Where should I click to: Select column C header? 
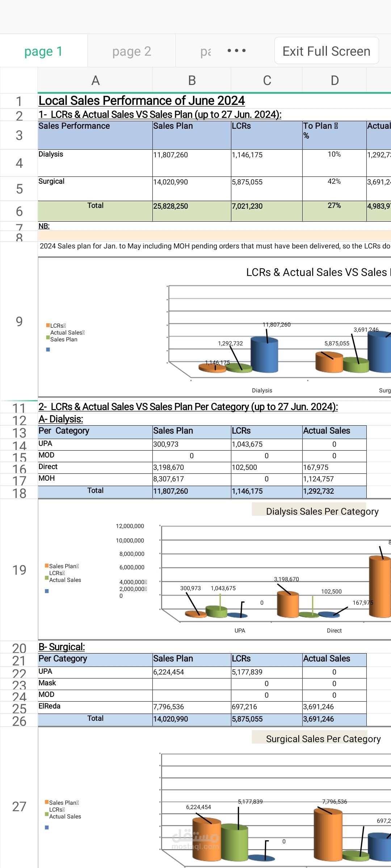[267, 80]
